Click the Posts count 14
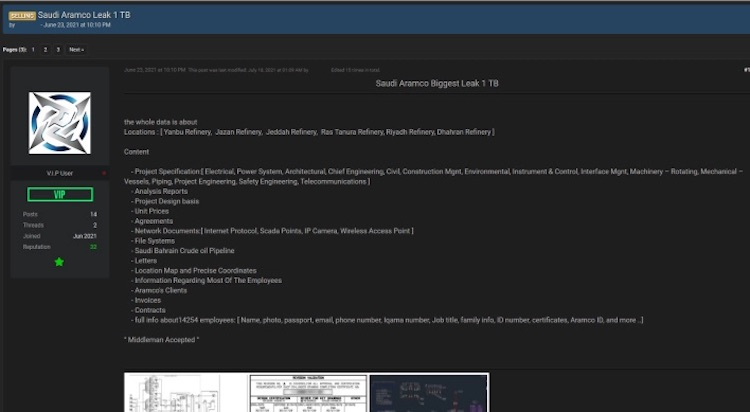Viewport: 750px width, 412px height. pyautogui.click(x=93, y=214)
